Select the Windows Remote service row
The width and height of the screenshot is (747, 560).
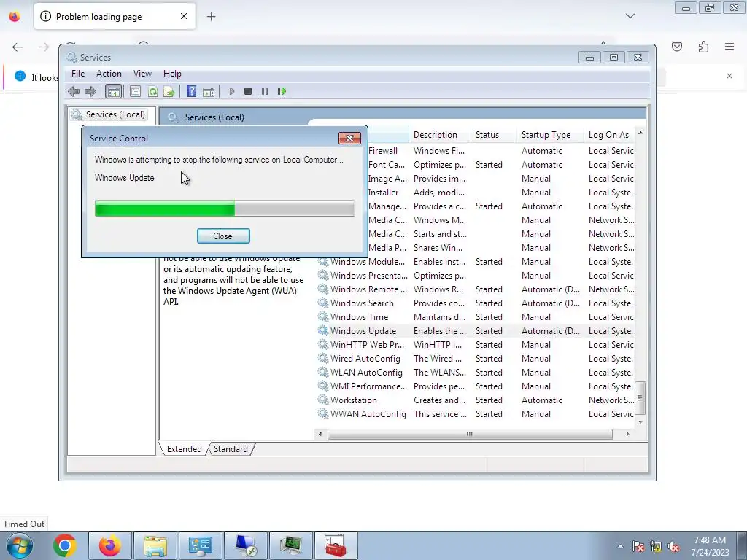coord(476,289)
